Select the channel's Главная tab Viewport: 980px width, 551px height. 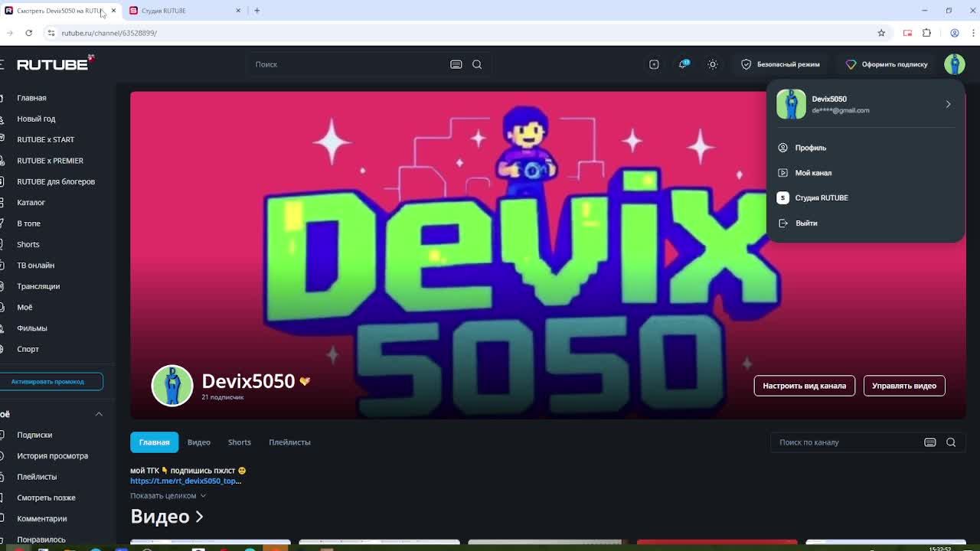pos(154,442)
